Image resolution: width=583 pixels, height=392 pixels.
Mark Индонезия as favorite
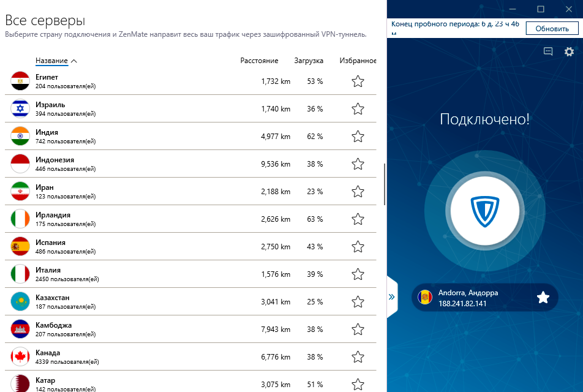[358, 164]
